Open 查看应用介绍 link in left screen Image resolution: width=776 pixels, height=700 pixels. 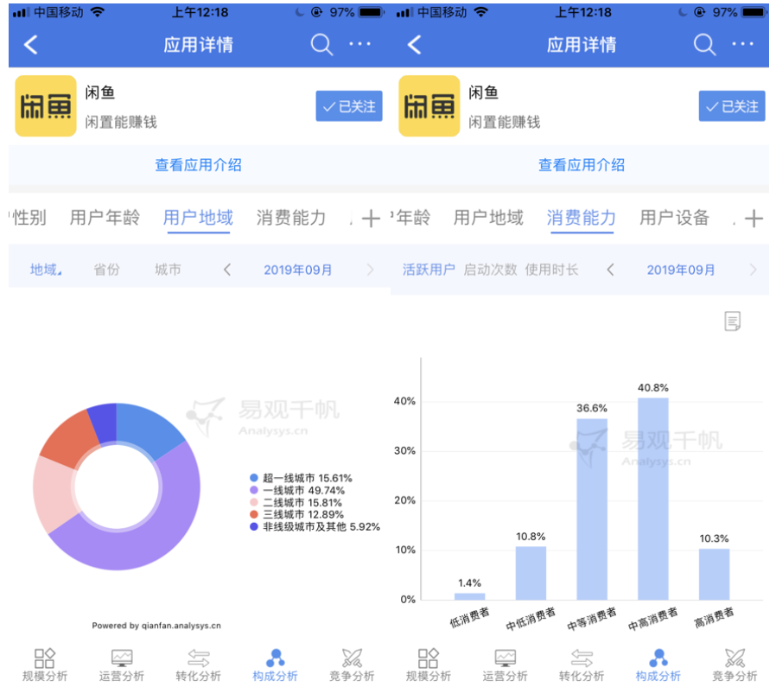point(199,165)
